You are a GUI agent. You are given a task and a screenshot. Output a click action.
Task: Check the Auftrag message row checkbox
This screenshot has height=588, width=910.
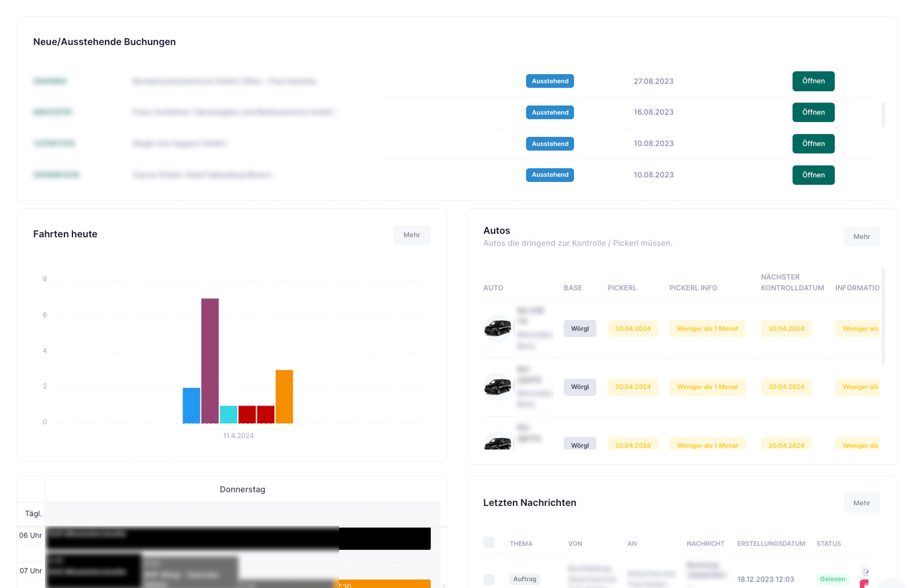pyautogui.click(x=489, y=579)
